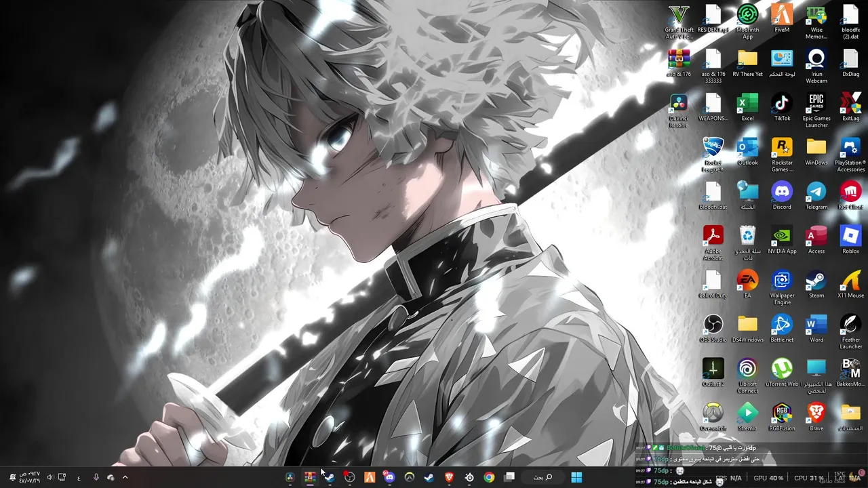Open the Steam desktop shortcut
Image resolution: width=868 pixels, height=488 pixels.
pyautogui.click(x=816, y=285)
